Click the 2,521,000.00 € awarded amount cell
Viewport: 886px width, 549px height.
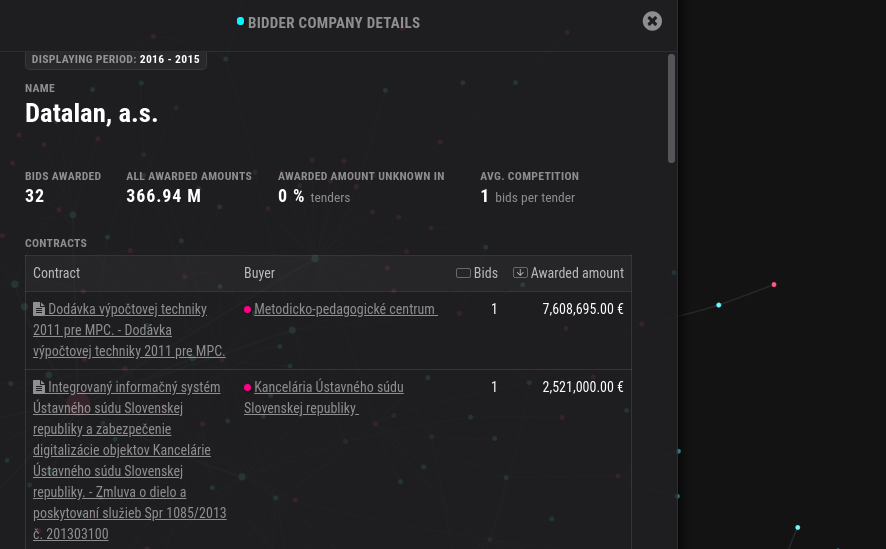(x=583, y=387)
